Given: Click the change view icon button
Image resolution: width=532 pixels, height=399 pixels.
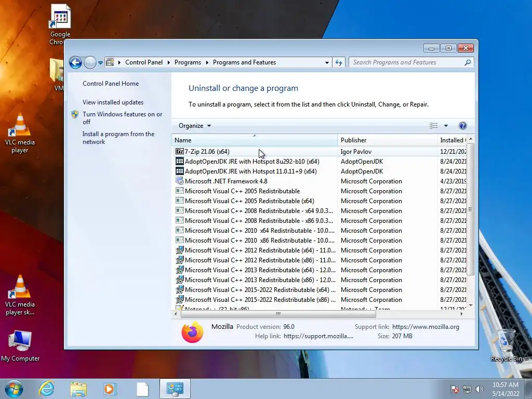Looking at the screenshot, I should pos(434,126).
